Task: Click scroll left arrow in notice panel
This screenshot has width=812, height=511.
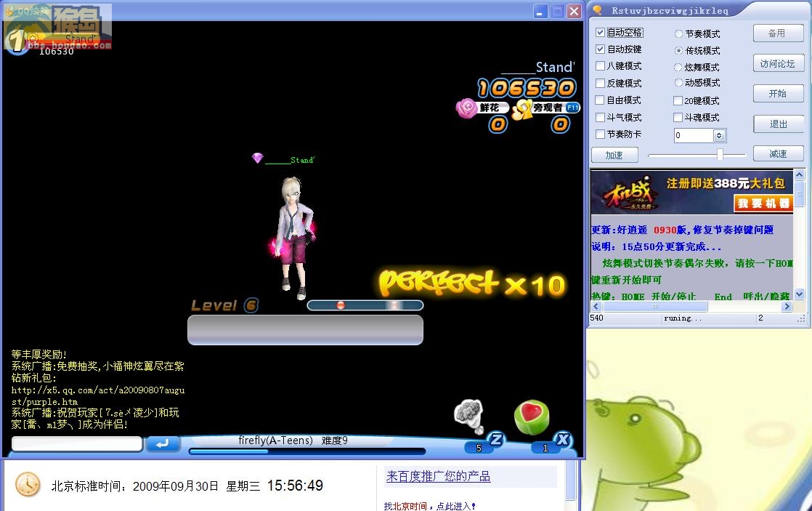Action: click(596, 306)
